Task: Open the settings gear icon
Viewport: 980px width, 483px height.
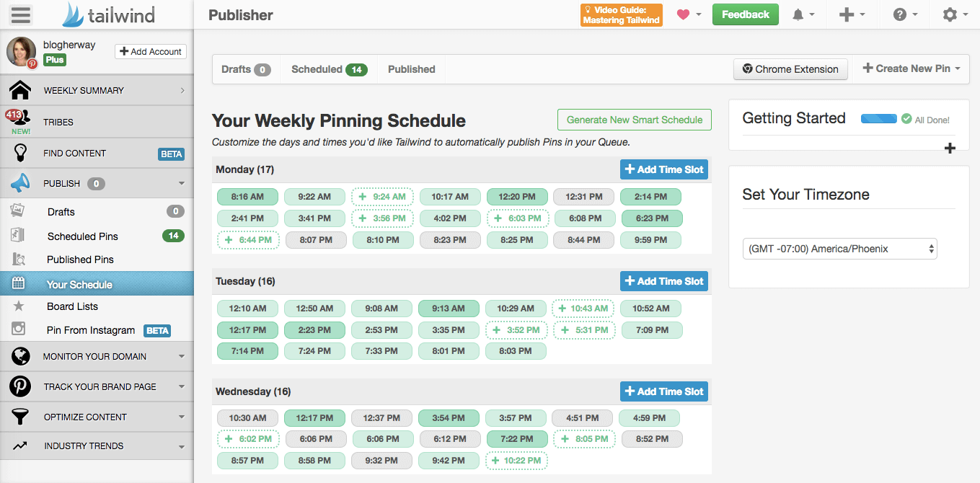Action: pyautogui.click(x=950, y=14)
